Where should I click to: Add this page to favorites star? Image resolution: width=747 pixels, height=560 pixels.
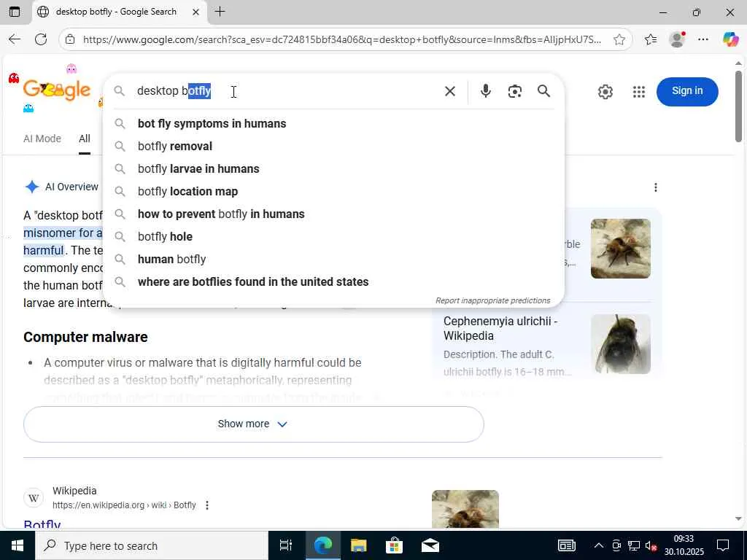click(x=619, y=39)
